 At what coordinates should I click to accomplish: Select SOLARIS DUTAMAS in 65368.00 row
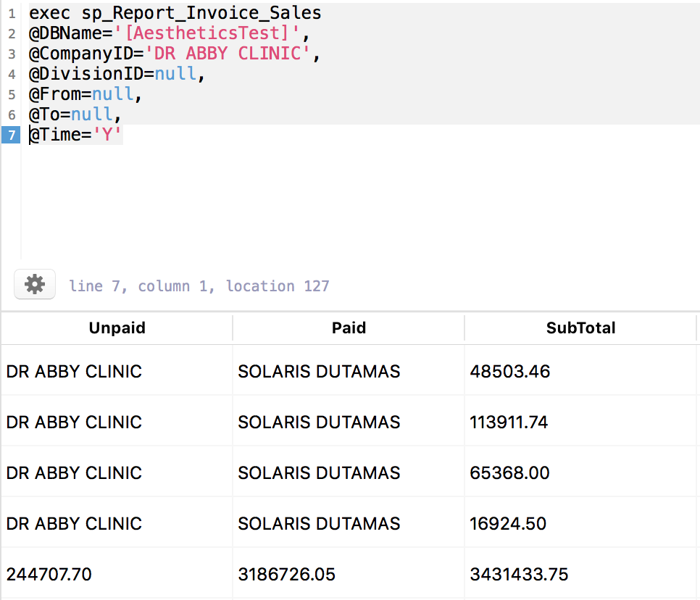click(349, 472)
